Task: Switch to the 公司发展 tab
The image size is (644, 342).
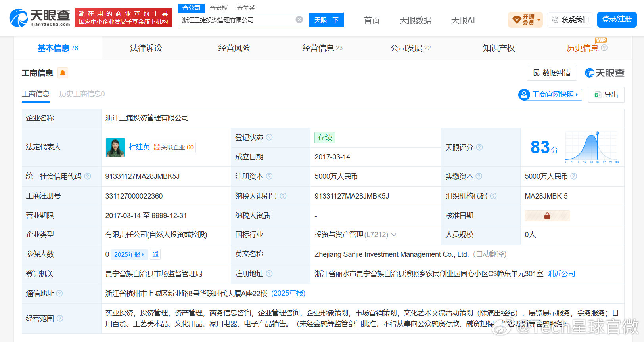Action: [x=410, y=48]
